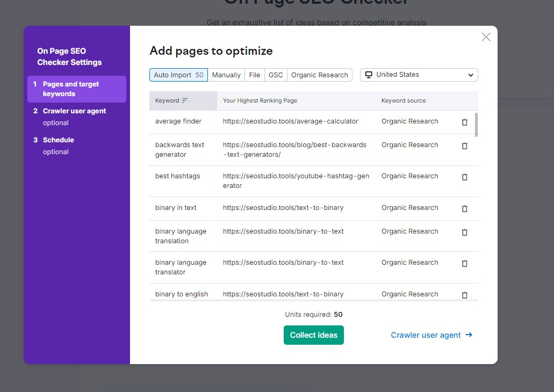
Task: Delete the 'binary language translator' row
Action: [x=465, y=264]
